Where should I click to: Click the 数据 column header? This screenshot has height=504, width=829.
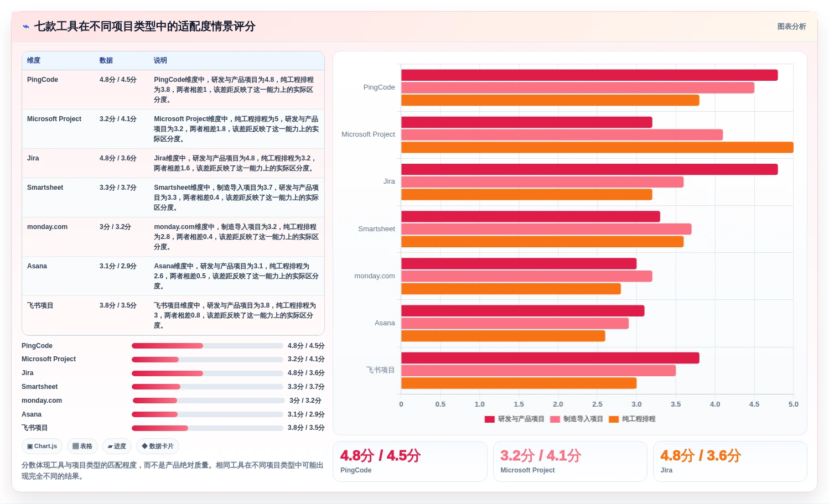106,61
